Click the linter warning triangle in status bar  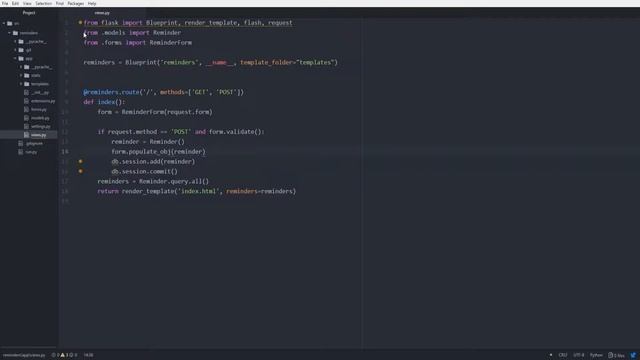click(x=63, y=355)
